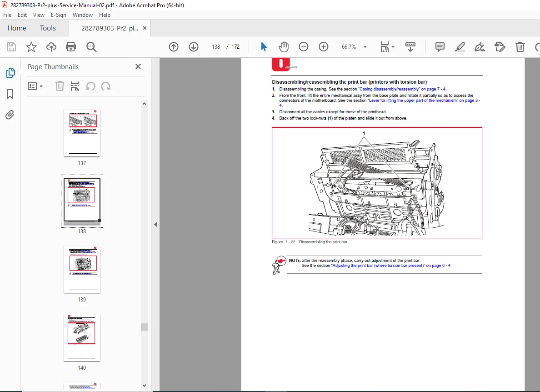The width and height of the screenshot is (540, 392).
Task: Open the File menu
Action: pyautogui.click(x=7, y=15)
